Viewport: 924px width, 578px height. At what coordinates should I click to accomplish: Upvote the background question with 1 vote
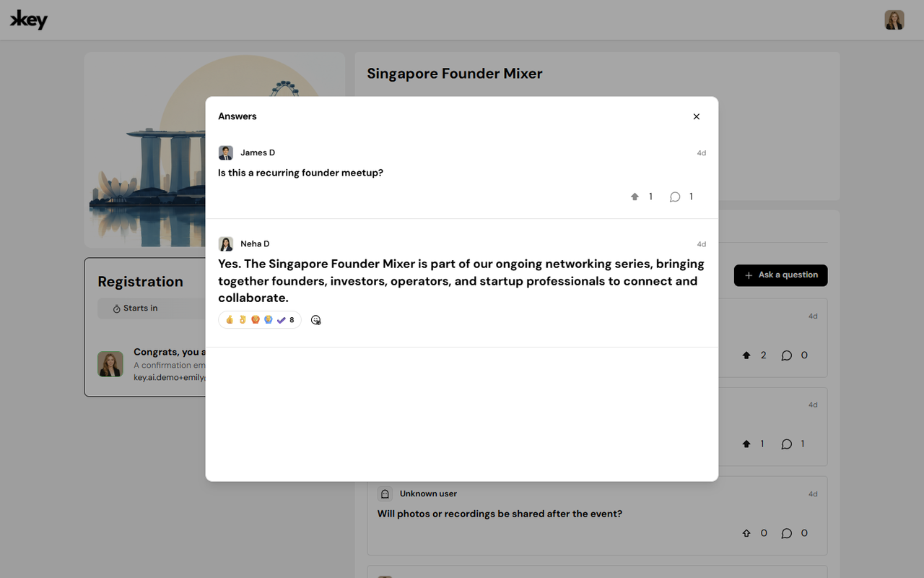point(746,444)
